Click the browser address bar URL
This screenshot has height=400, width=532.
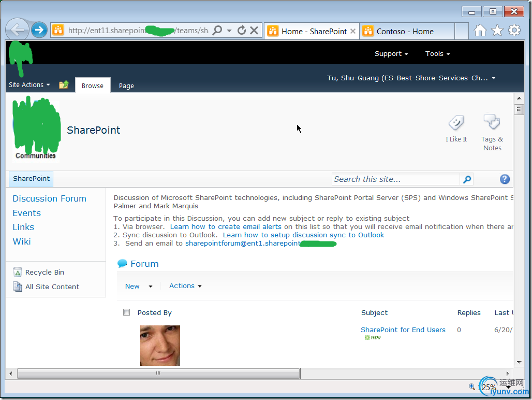[x=138, y=31]
